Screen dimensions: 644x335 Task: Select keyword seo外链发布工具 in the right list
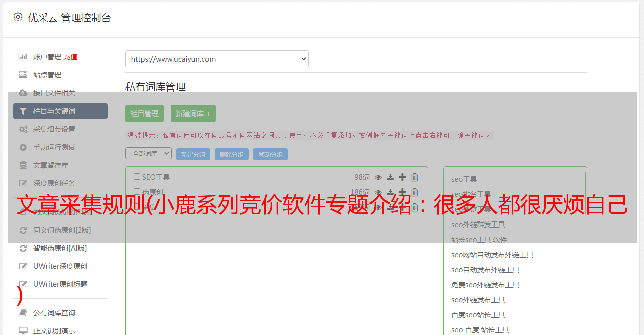point(478,300)
